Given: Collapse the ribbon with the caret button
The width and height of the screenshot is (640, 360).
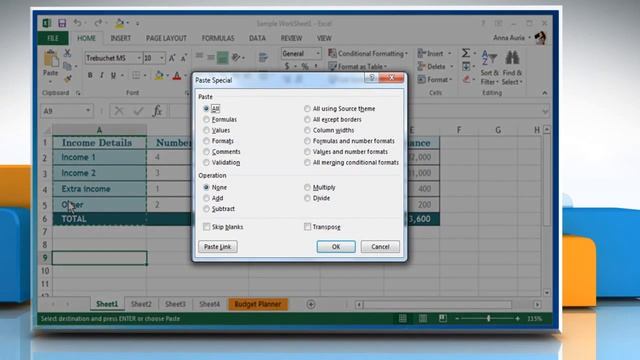Looking at the screenshot, I should (544, 93).
